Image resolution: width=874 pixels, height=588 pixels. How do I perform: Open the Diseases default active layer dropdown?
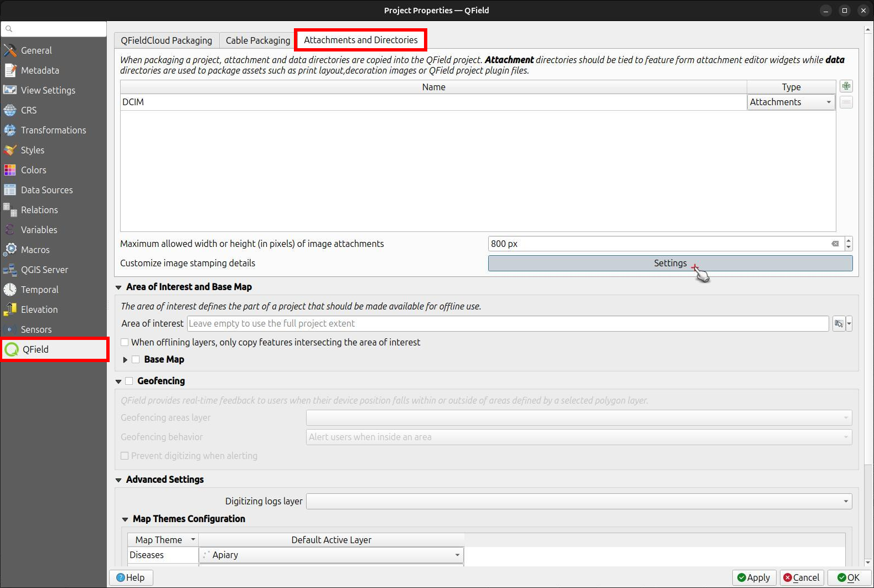[331, 555]
